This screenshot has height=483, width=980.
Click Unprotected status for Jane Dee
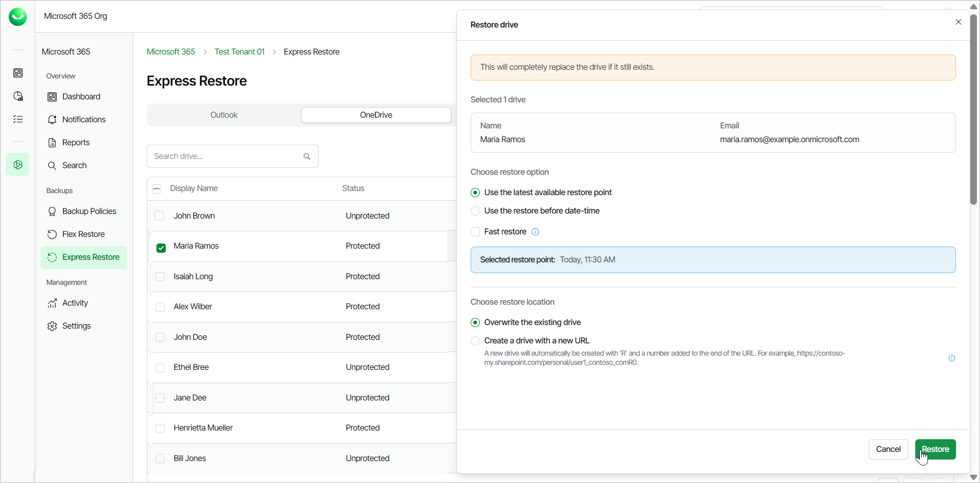(x=368, y=398)
